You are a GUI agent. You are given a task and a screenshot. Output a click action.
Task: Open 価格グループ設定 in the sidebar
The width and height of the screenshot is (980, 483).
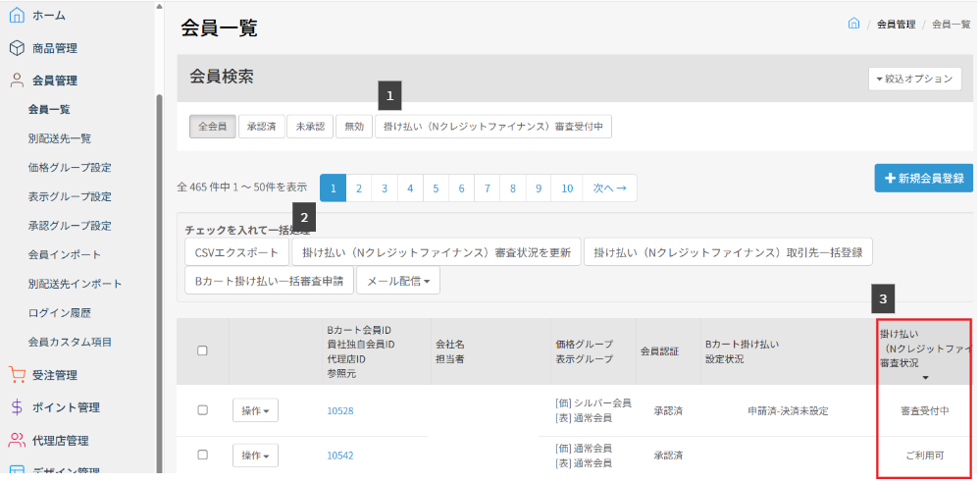[70, 168]
